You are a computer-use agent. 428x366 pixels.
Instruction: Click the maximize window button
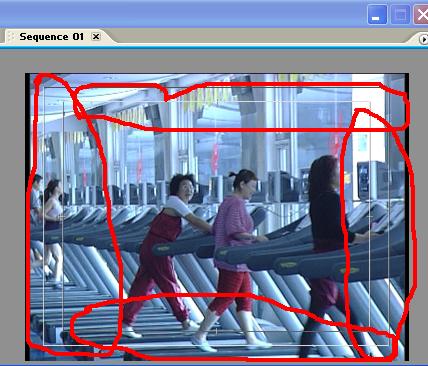(400, 14)
